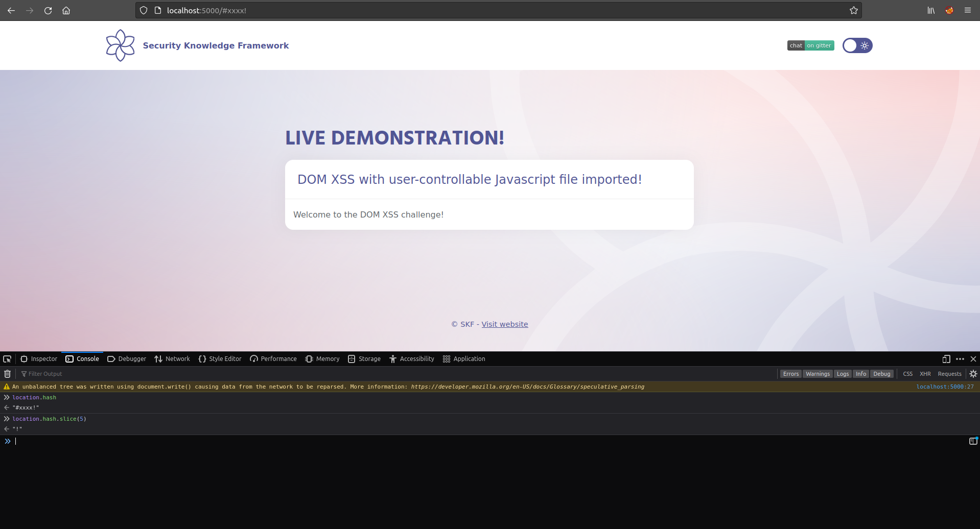Click the browser forward arrow
This screenshot has width=980, height=529.
pos(30,10)
